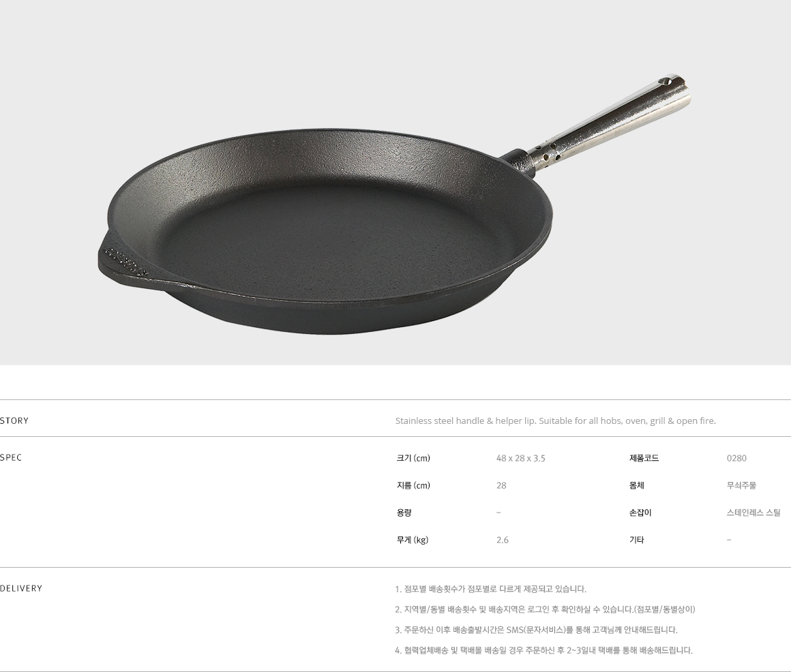
Task: Click the 스테인레스 스틸 handle material value
Action: coord(753,513)
